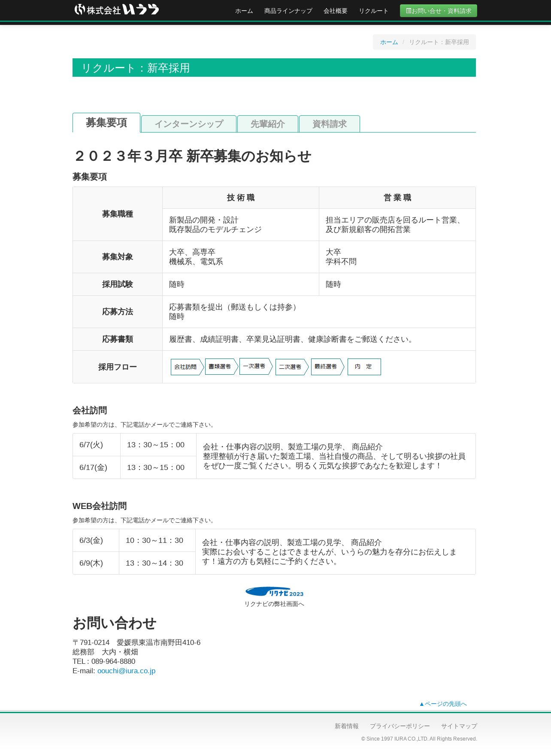Click the 営業職 table header
Image resolution: width=551 pixels, height=756 pixels.
(397, 198)
